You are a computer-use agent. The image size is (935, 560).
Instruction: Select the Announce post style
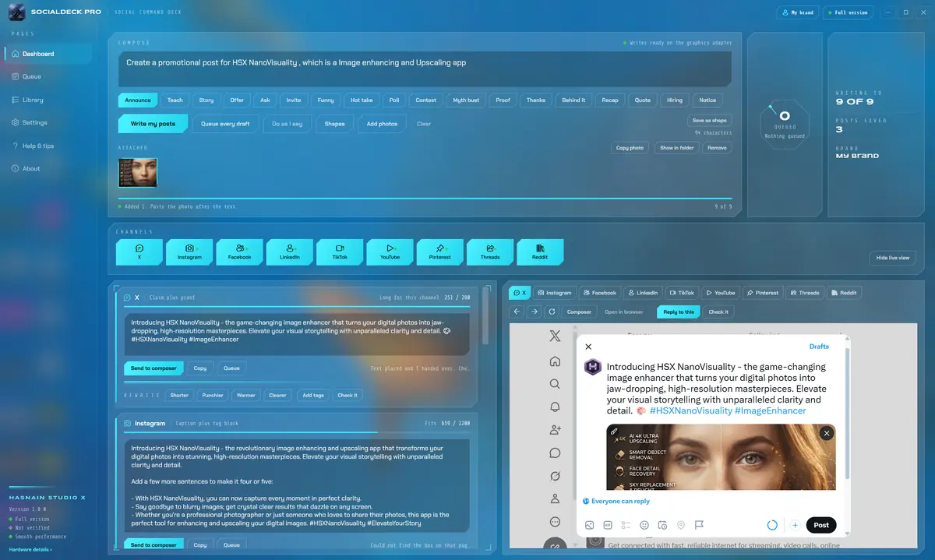(138, 100)
